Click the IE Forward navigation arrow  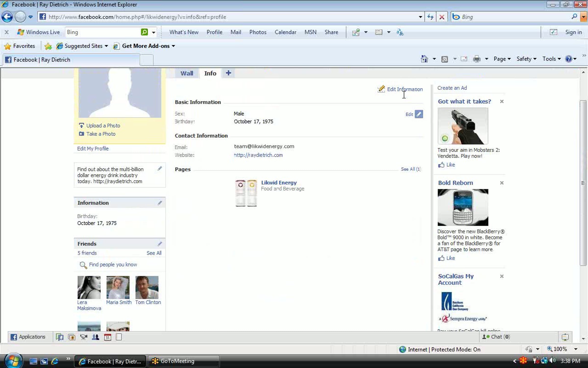coord(20,17)
